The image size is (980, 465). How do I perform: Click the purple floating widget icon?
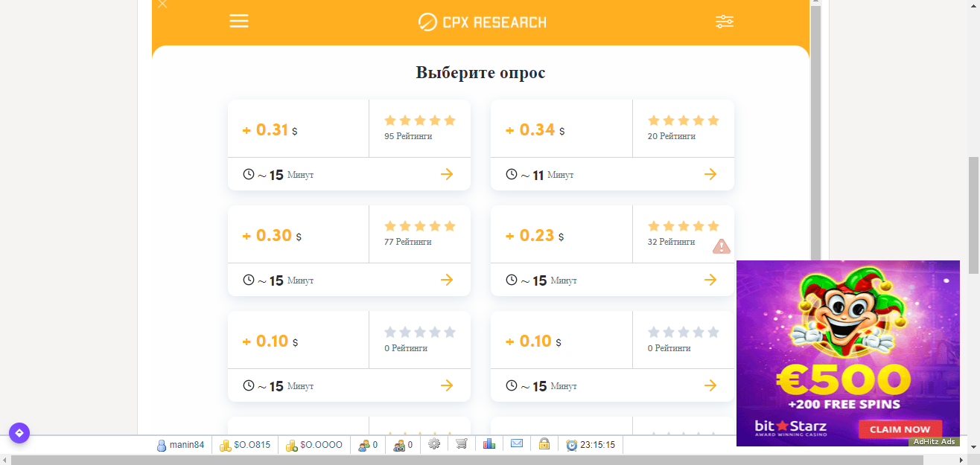(19, 433)
